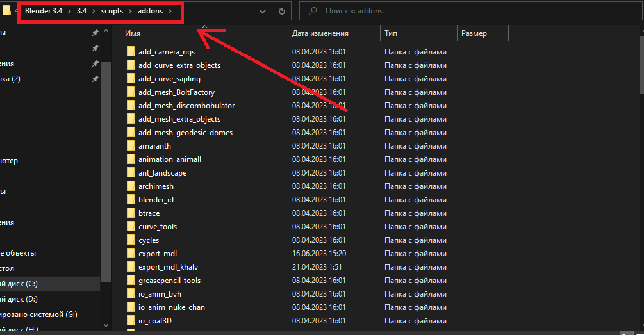This screenshot has height=335, width=644.
Task: Click the Папка с файлами type of btrace
Action: pos(415,213)
